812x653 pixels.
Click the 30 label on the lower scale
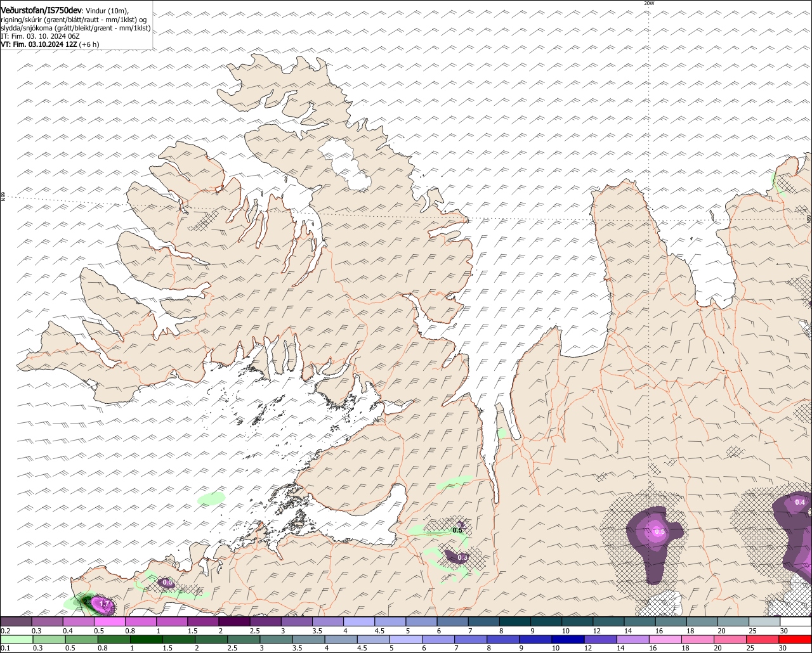coord(782,648)
